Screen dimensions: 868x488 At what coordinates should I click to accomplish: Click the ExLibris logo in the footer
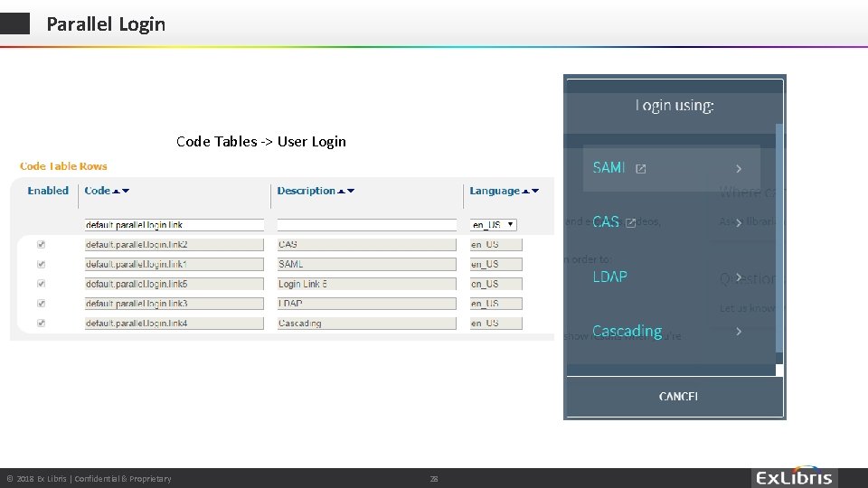tap(795, 477)
